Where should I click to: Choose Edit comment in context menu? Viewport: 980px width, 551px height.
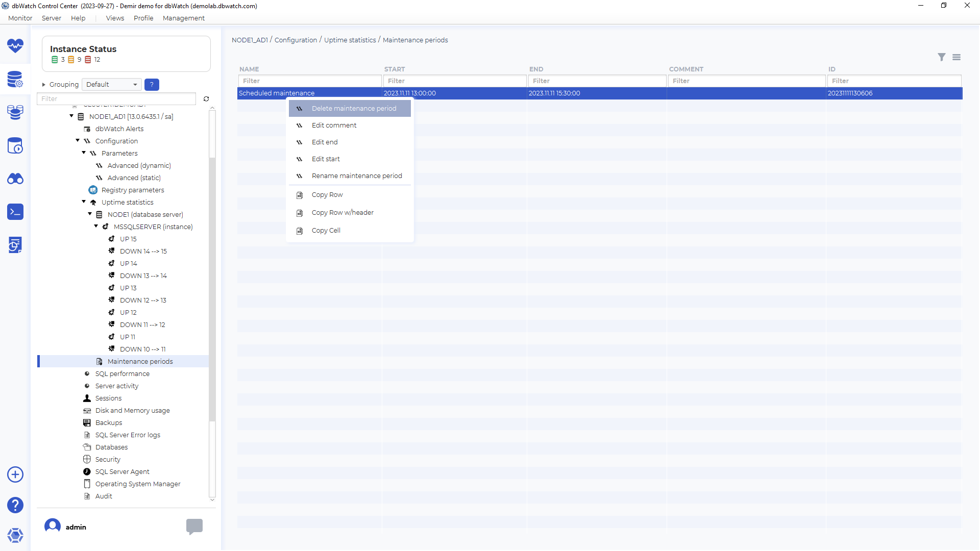(x=350, y=126)
